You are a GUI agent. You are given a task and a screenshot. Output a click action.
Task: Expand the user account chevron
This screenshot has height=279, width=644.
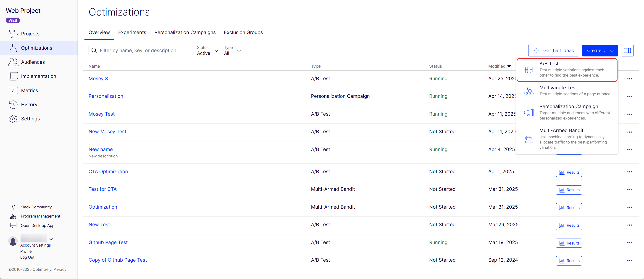(51, 239)
